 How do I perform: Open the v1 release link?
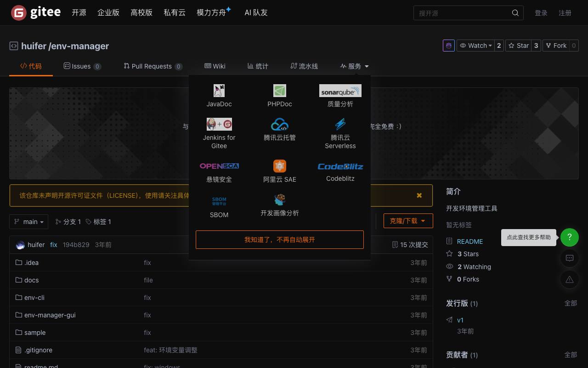click(460, 320)
